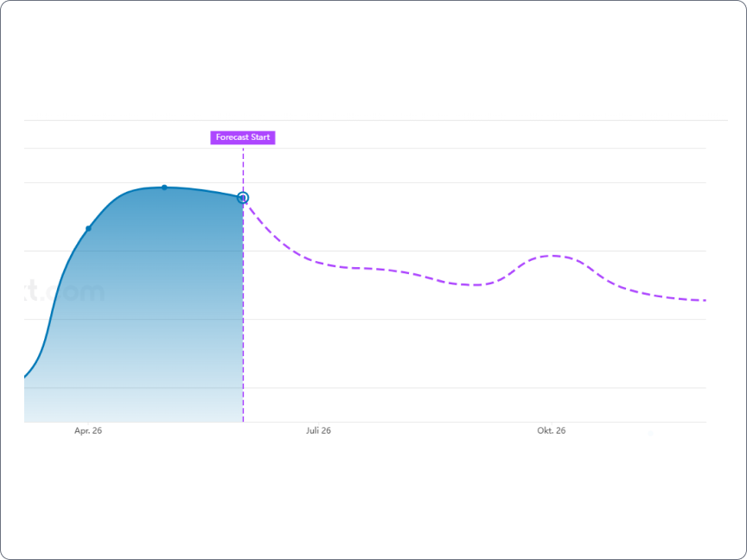The image size is (747, 560).
Task: Click the Juli 26 axis label
Action: [x=318, y=430]
